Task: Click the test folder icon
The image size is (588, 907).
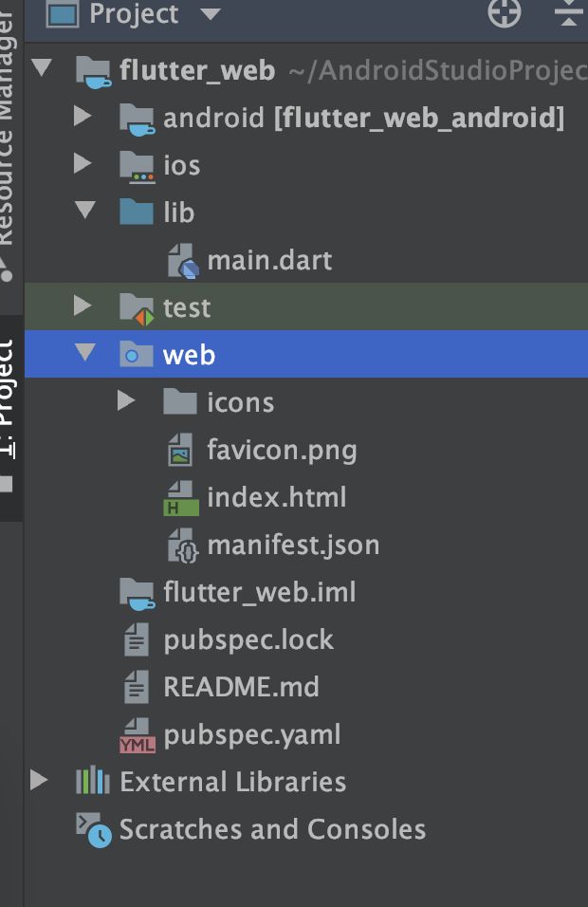Action: point(137,309)
